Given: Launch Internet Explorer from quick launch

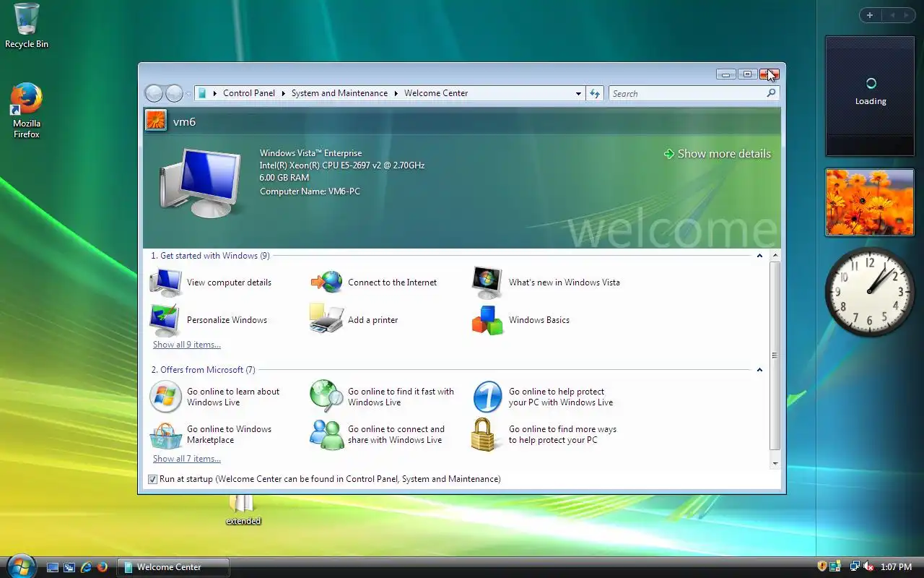Looking at the screenshot, I should (x=86, y=567).
